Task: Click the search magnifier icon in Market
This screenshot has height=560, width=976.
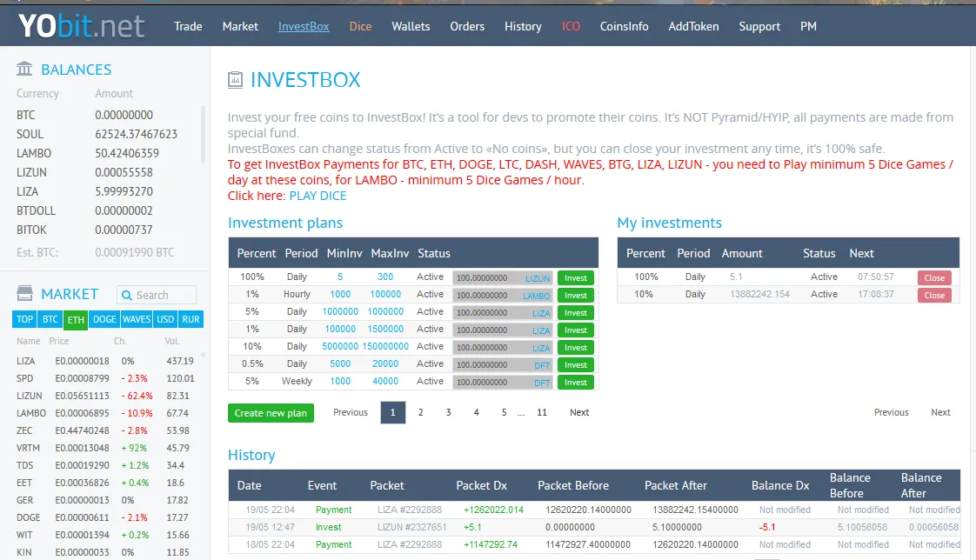Action: point(127,295)
